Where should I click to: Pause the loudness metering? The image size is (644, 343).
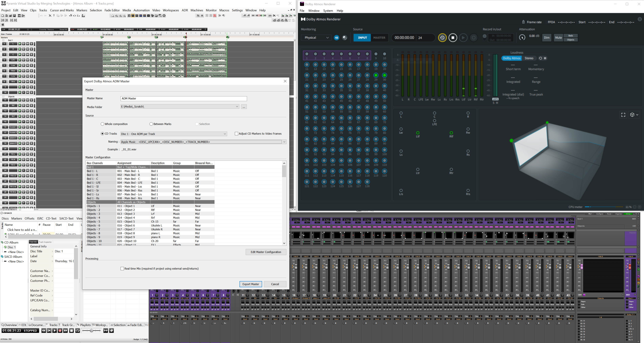click(x=545, y=58)
